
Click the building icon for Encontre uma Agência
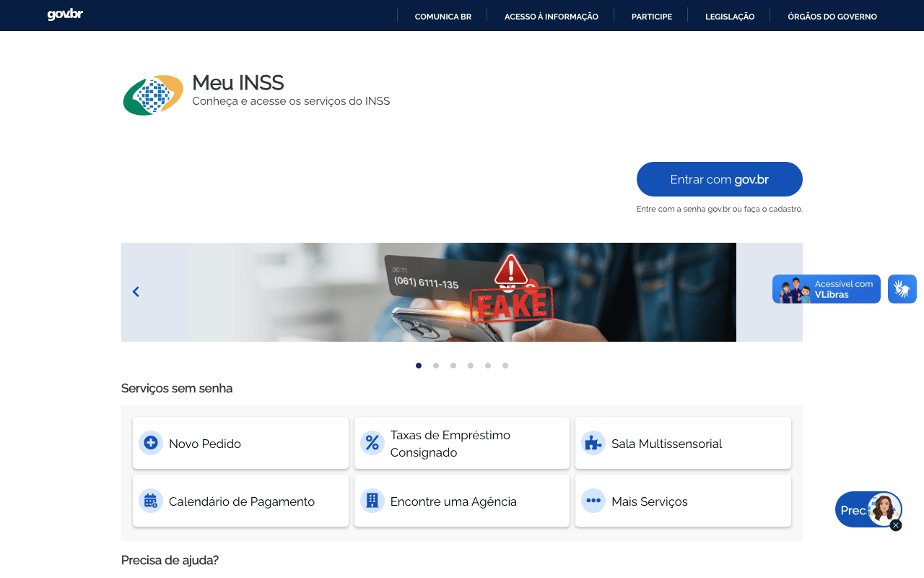[372, 501]
